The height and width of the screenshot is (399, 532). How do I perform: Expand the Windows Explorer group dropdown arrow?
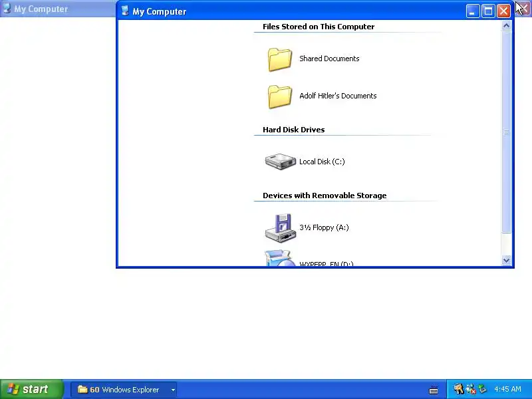(x=173, y=390)
